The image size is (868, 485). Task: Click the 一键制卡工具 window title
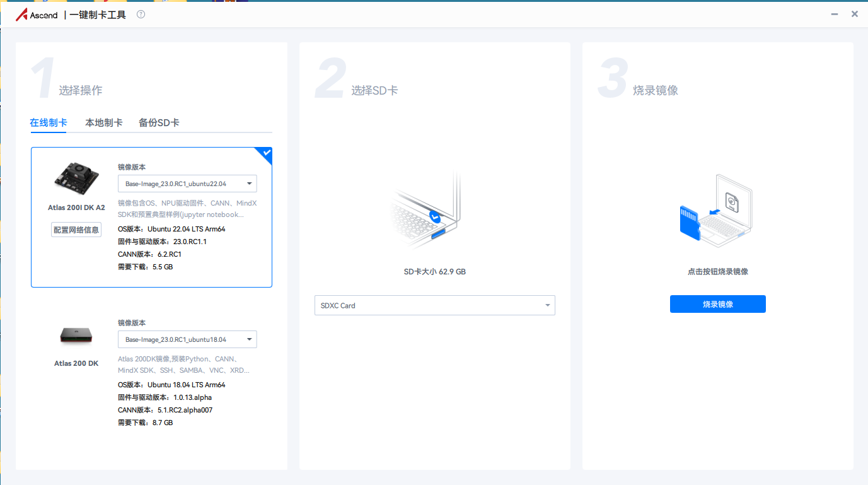pyautogui.click(x=98, y=15)
